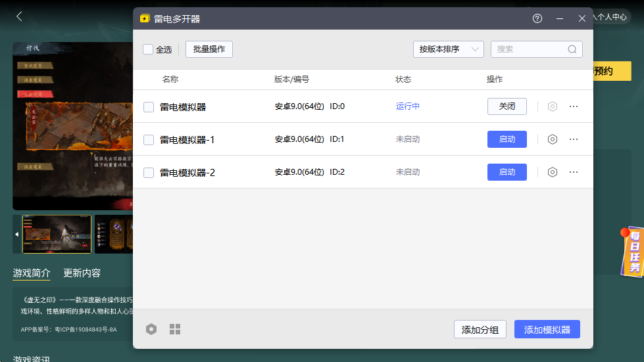Minimize the 雷电多开器 window
This screenshot has width=644, height=362.
click(560, 18)
